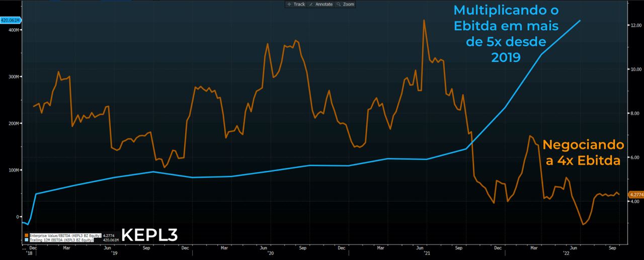644x260 pixels.
Task: Click the blue 420.061M left-axis value tag
Action: pyautogui.click(x=10, y=20)
